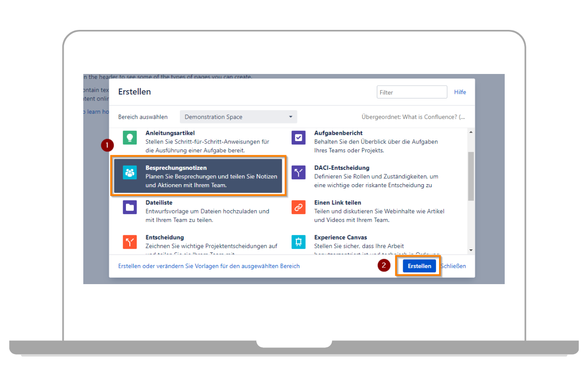The height and width of the screenshot is (387, 588).
Task: Open the template management link in footer
Action: [209, 266]
